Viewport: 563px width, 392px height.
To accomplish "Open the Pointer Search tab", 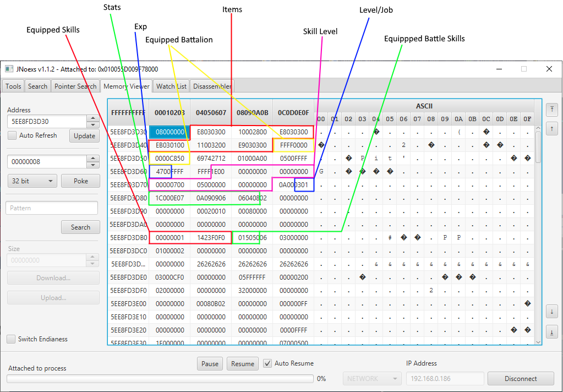I will [x=75, y=86].
